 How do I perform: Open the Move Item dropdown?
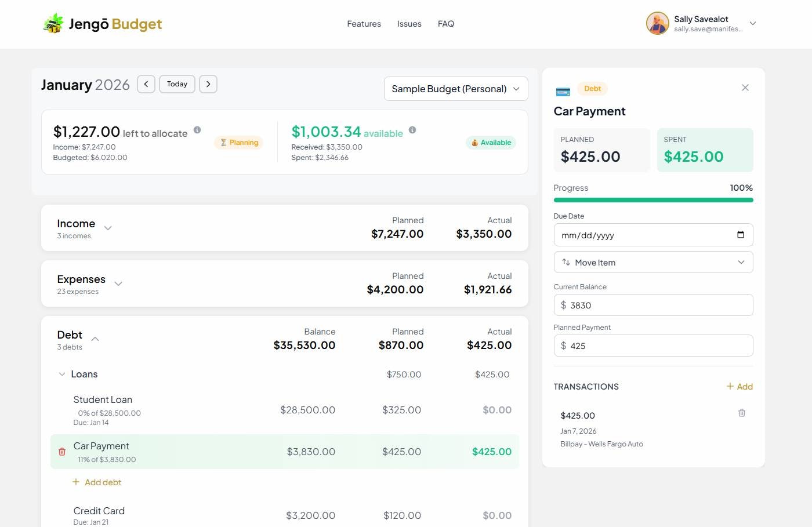(653, 262)
